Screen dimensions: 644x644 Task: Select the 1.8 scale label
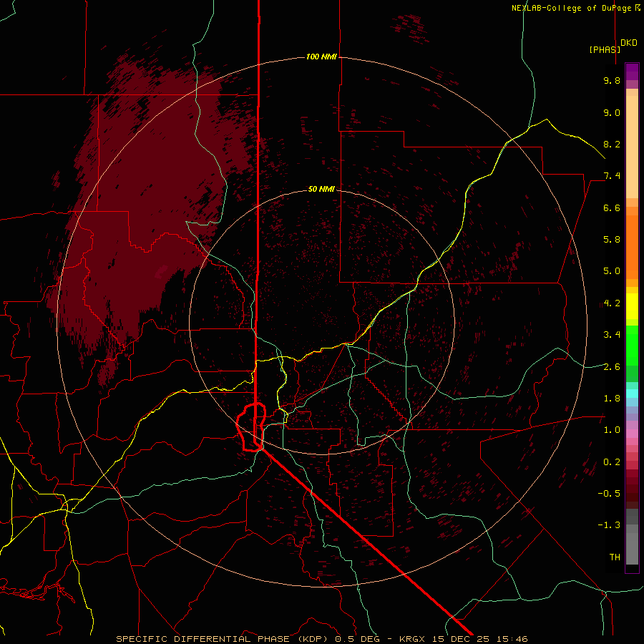(x=612, y=399)
